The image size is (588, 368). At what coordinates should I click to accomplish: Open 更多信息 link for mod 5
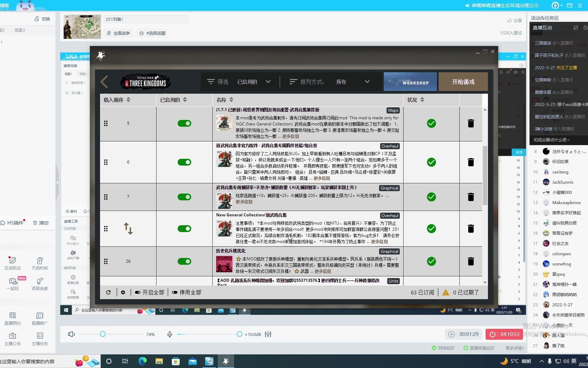[291, 136]
